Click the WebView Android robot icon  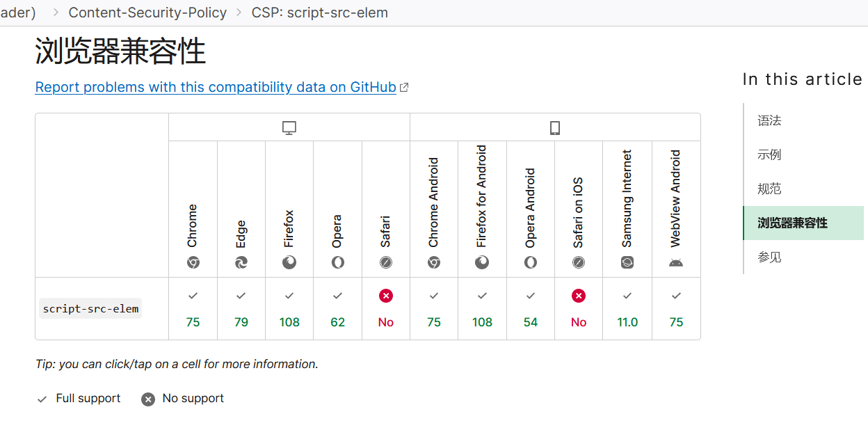point(676,262)
